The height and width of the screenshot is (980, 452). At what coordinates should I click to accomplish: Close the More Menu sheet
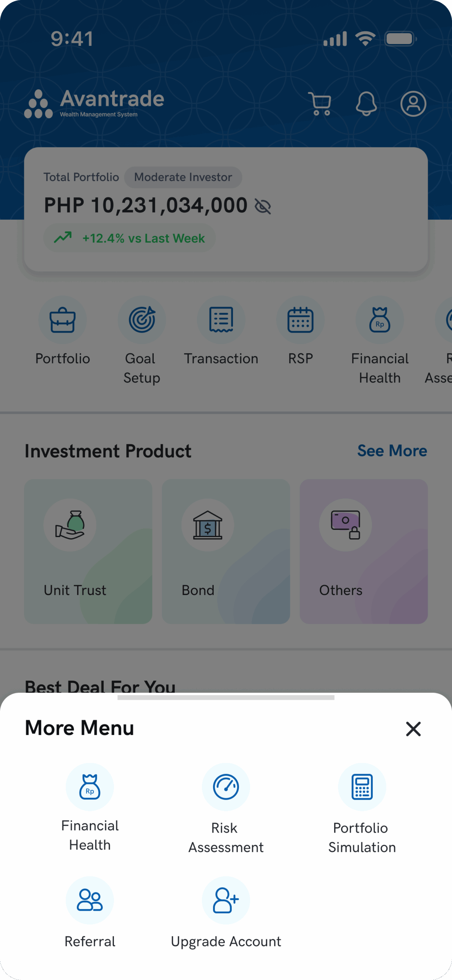413,729
